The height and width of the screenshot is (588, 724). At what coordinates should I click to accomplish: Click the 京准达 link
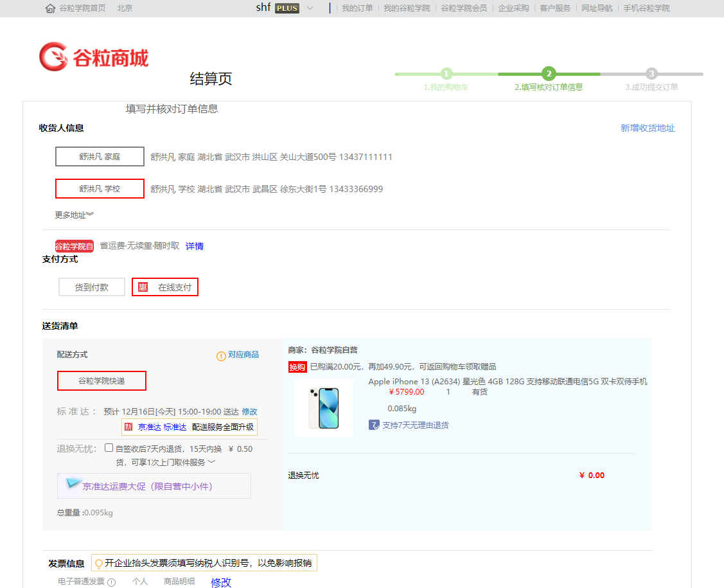tap(149, 427)
